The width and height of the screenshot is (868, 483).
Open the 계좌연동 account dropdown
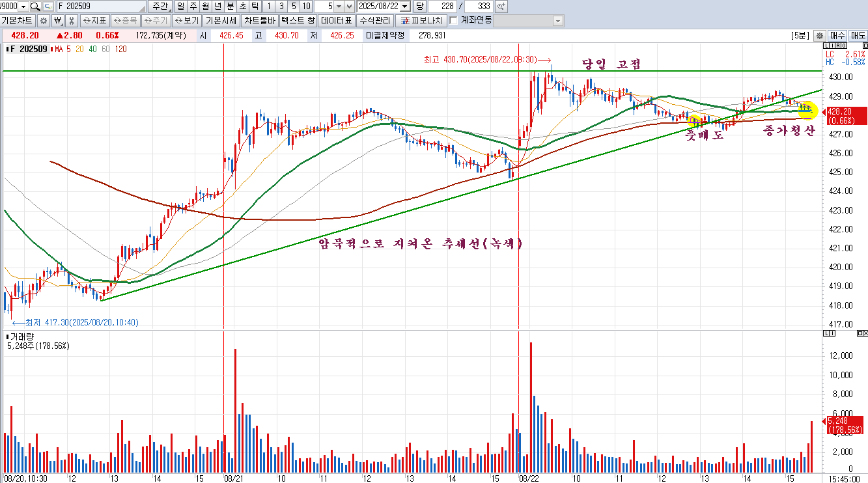coord(558,21)
